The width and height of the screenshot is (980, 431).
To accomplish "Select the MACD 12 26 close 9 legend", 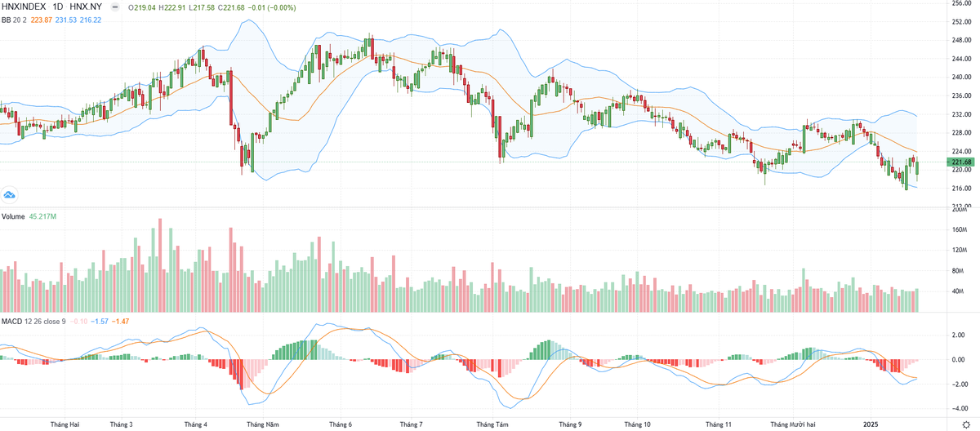I will [33, 321].
